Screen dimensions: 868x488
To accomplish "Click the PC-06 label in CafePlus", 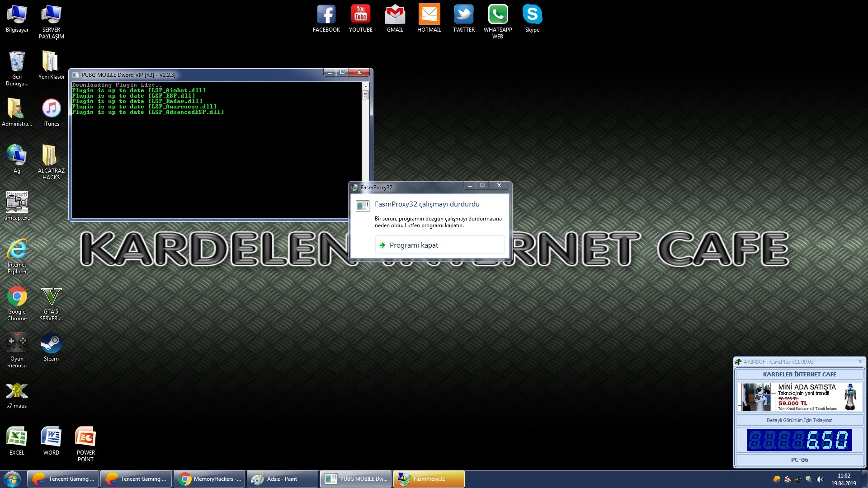I will 799,460.
